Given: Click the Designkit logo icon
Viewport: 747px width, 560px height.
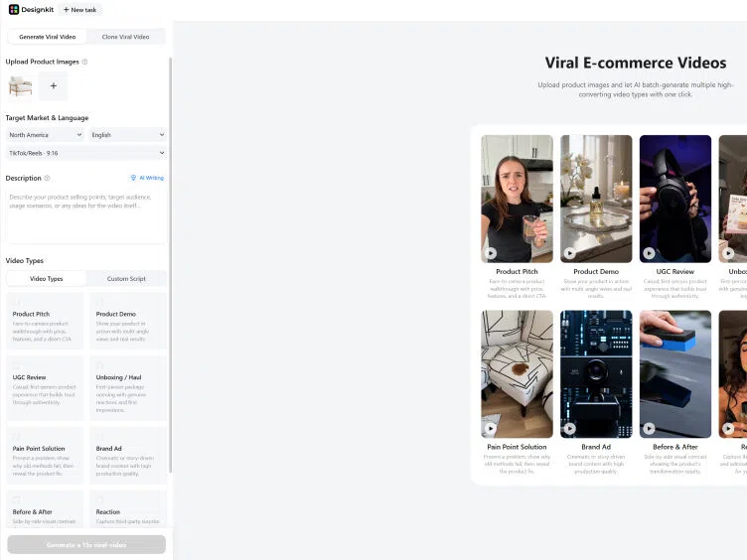Looking at the screenshot, I should tap(14, 10).
